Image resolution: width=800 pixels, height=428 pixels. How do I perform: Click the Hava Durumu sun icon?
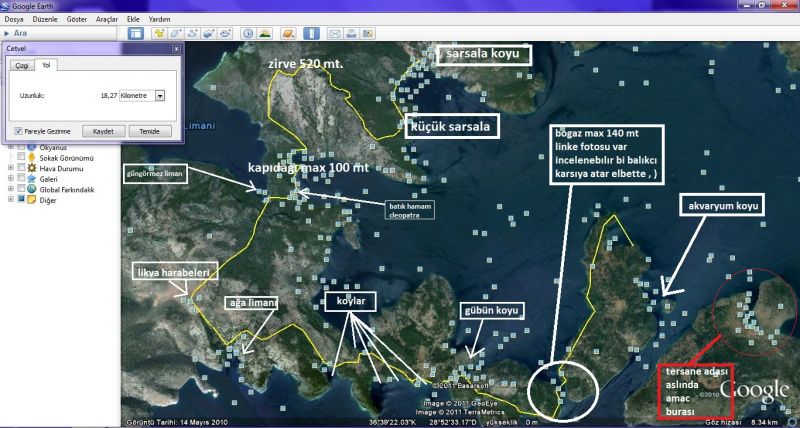(x=32, y=168)
